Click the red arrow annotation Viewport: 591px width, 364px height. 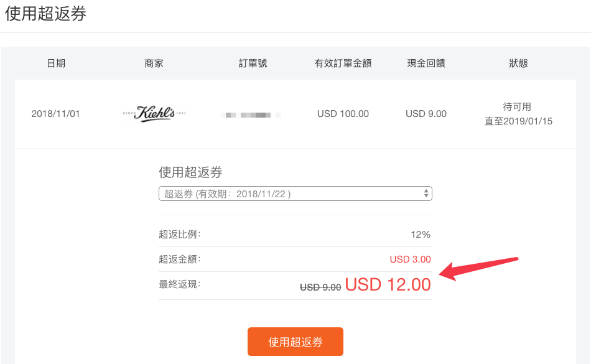480,269
